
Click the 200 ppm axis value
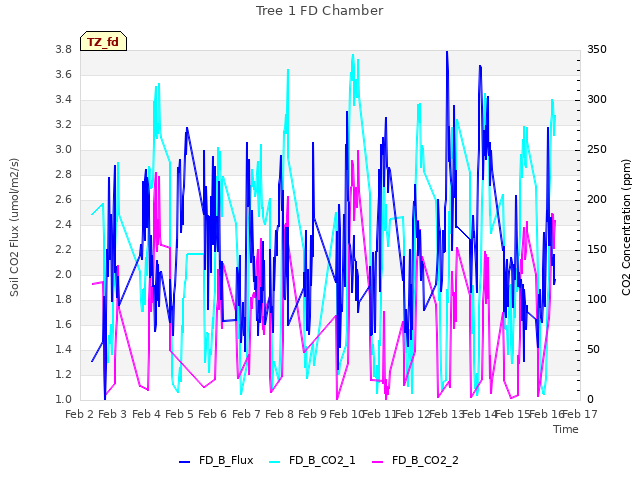597,200
